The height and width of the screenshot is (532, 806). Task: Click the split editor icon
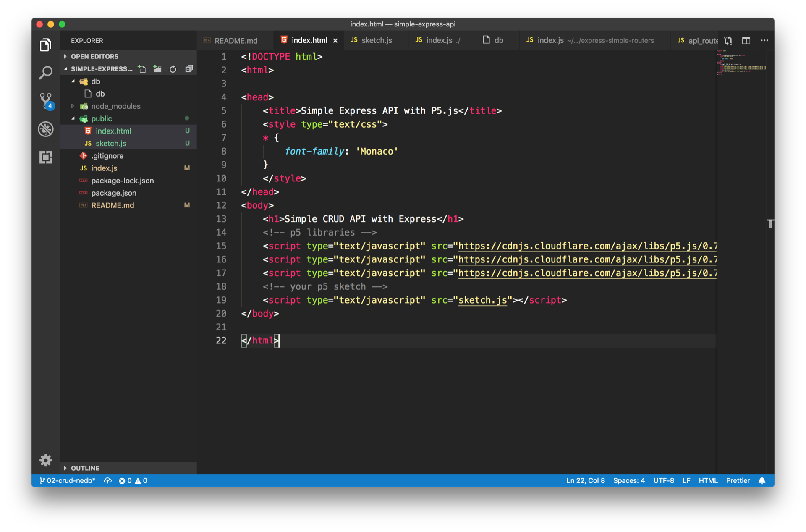click(746, 40)
